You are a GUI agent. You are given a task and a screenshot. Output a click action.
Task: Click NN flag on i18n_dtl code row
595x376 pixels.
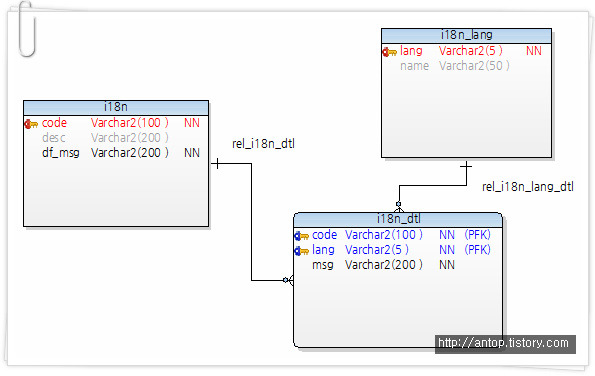447,235
